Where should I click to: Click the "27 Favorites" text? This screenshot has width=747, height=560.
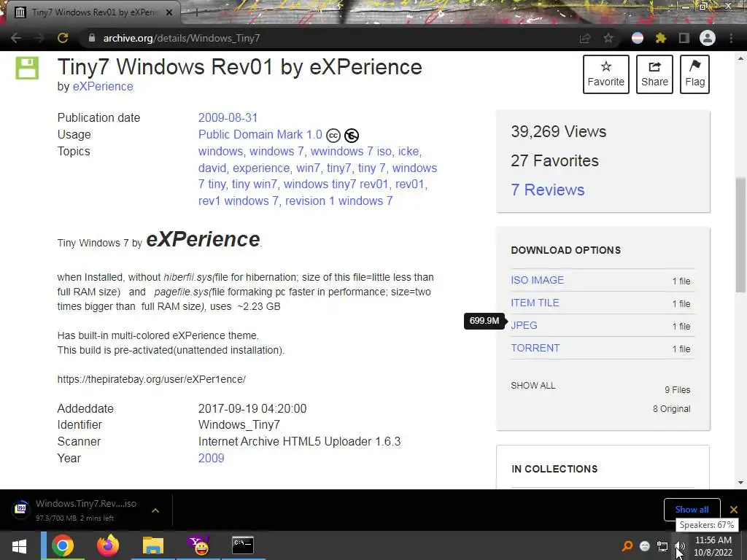[x=554, y=161]
